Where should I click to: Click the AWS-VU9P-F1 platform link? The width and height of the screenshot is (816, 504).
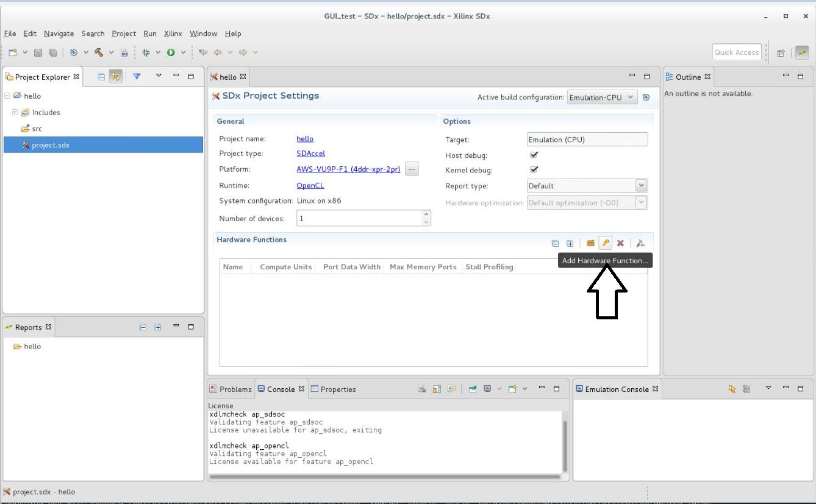pos(348,169)
